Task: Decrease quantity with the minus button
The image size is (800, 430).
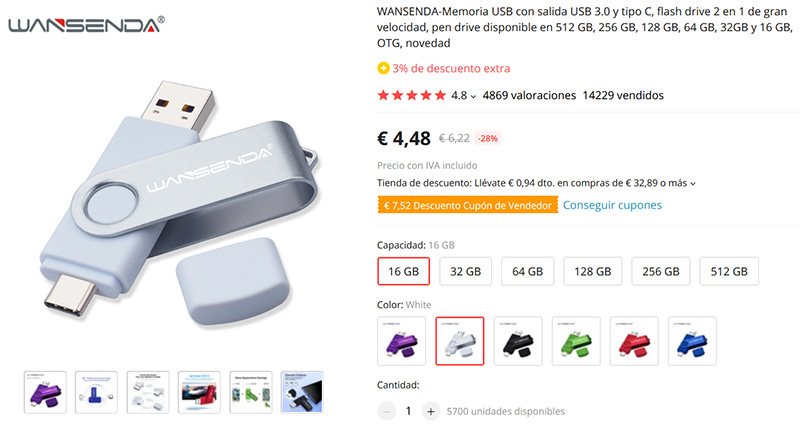Action: pos(386,411)
